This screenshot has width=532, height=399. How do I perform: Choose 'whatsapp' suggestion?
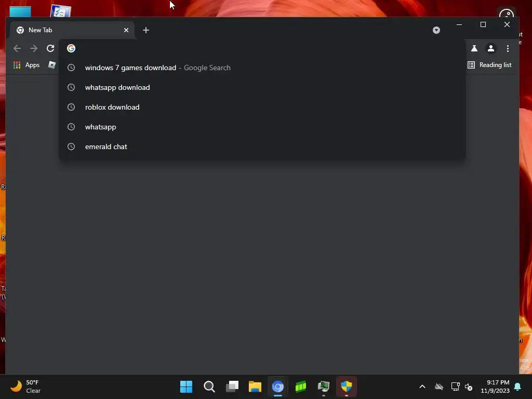(x=262, y=127)
